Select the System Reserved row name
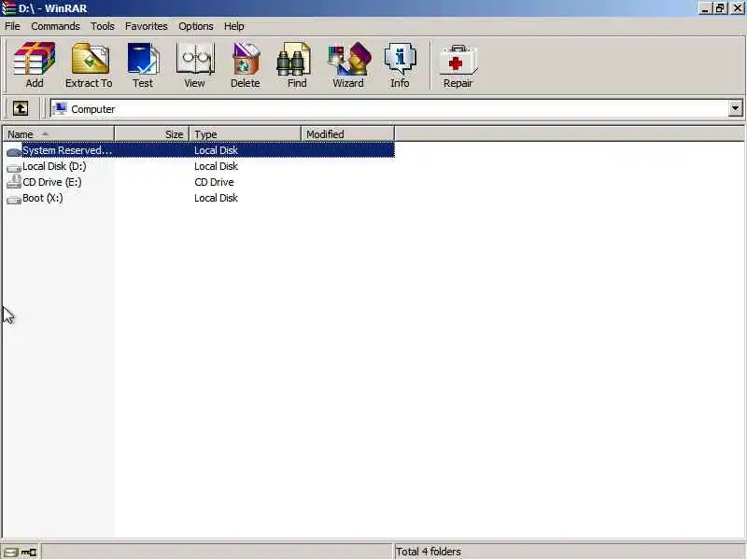 point(67,150)
